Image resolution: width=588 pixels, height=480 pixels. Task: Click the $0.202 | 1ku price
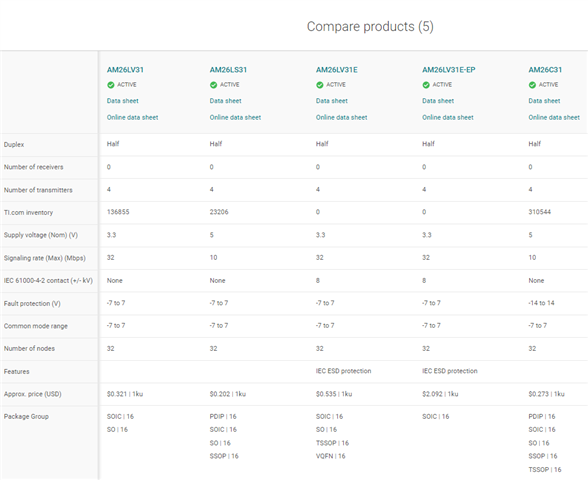[228, 394]
